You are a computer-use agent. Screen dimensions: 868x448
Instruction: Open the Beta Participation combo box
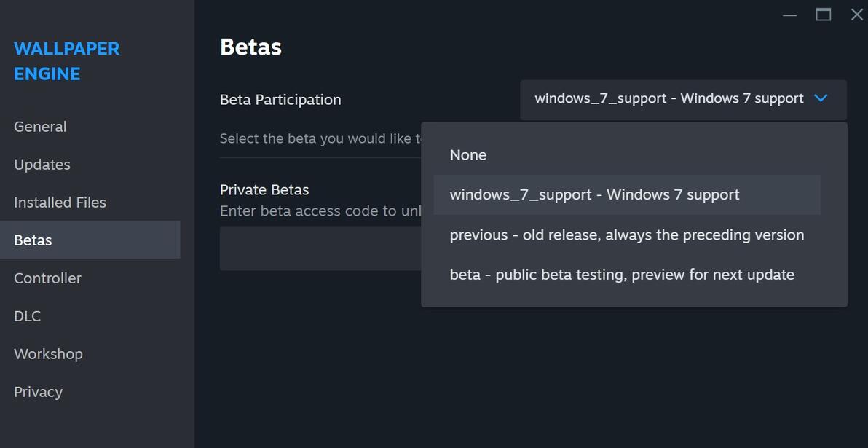[x=670, y=99]
